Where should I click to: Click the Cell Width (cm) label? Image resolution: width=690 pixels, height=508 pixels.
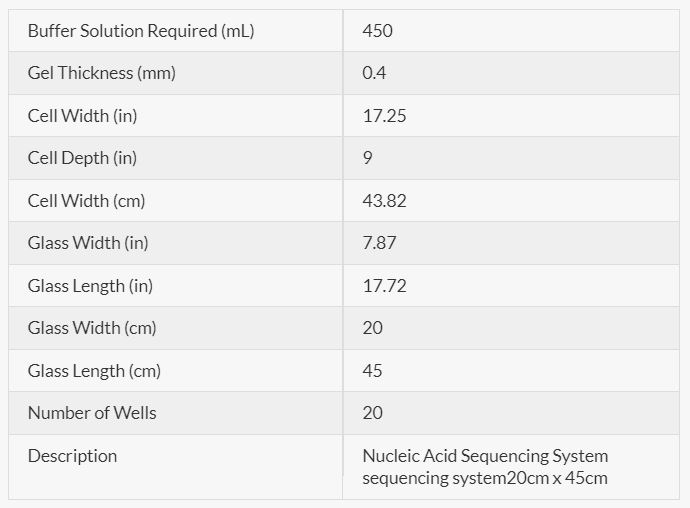click(x=87, y=201)
